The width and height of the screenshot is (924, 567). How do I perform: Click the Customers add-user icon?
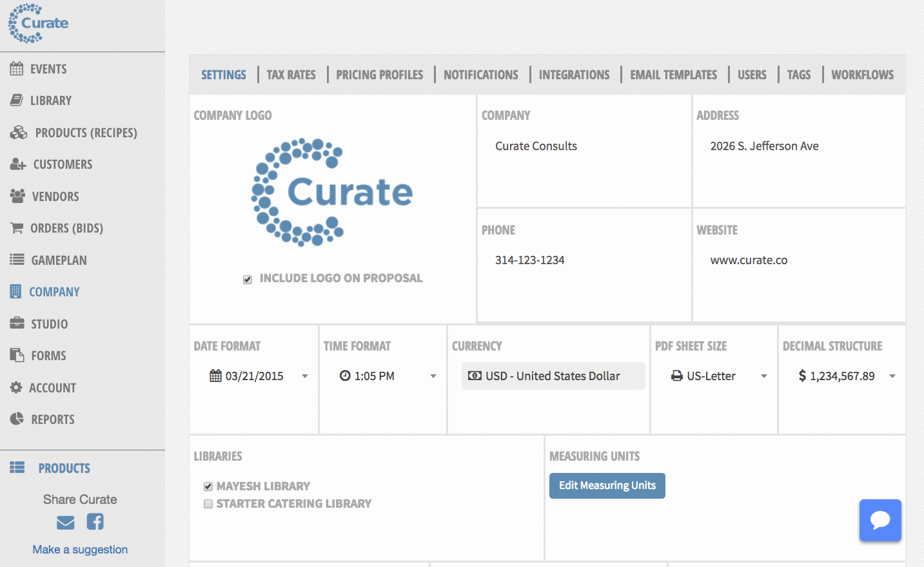pos(18,164)
